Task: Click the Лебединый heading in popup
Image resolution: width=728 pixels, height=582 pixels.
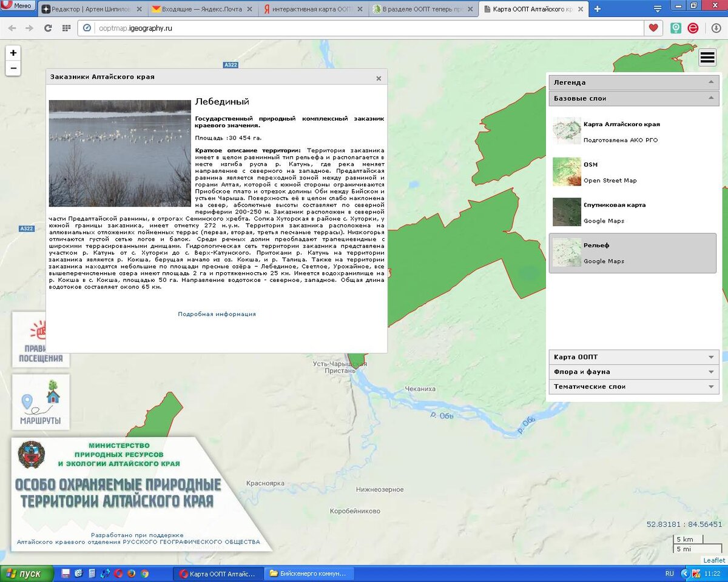Action: 222,102
